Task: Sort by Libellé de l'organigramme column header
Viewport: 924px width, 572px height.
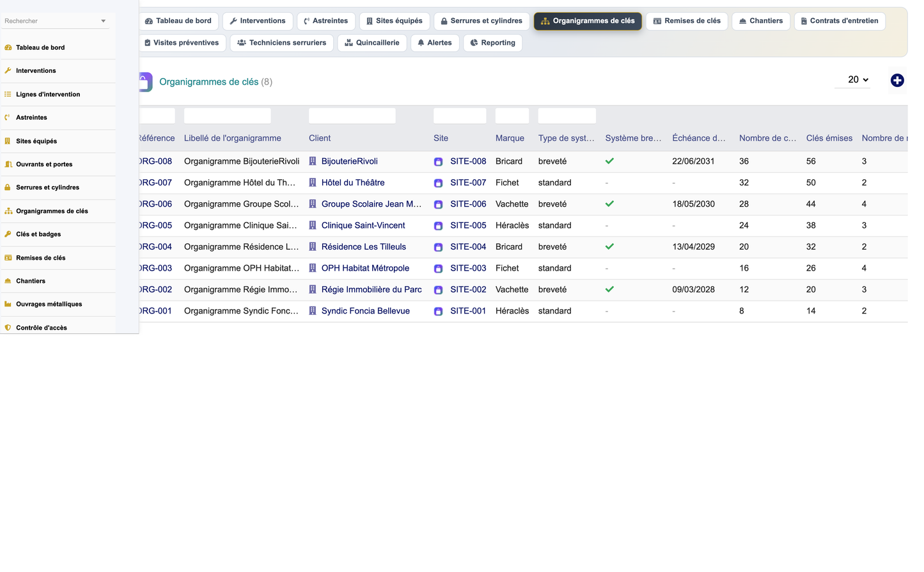Action: coord(233,138)
